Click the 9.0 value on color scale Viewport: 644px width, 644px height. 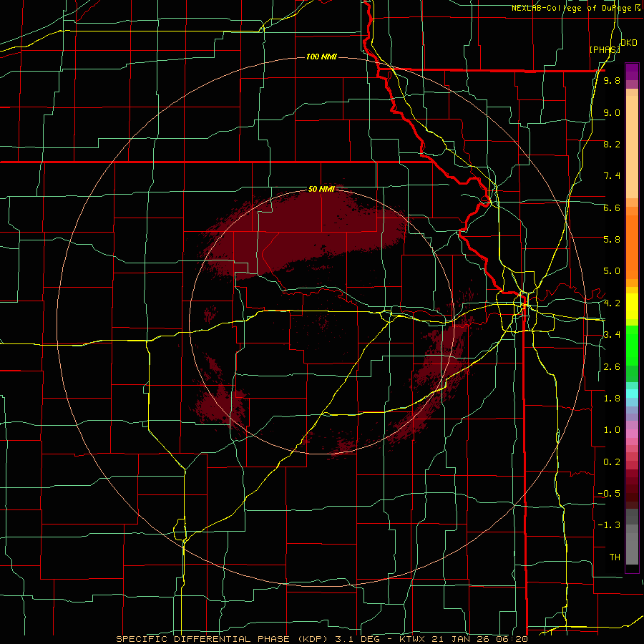coord(612,112)
